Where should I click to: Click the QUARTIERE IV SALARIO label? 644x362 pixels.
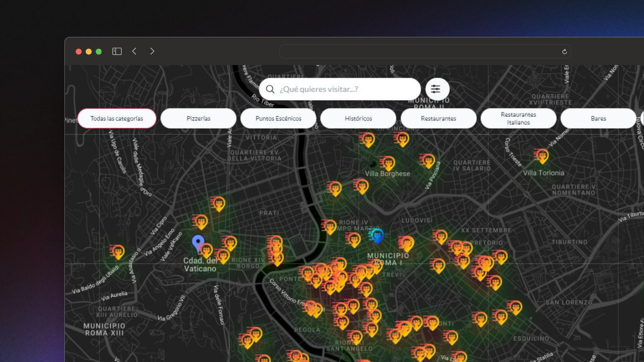coord(472,166)
